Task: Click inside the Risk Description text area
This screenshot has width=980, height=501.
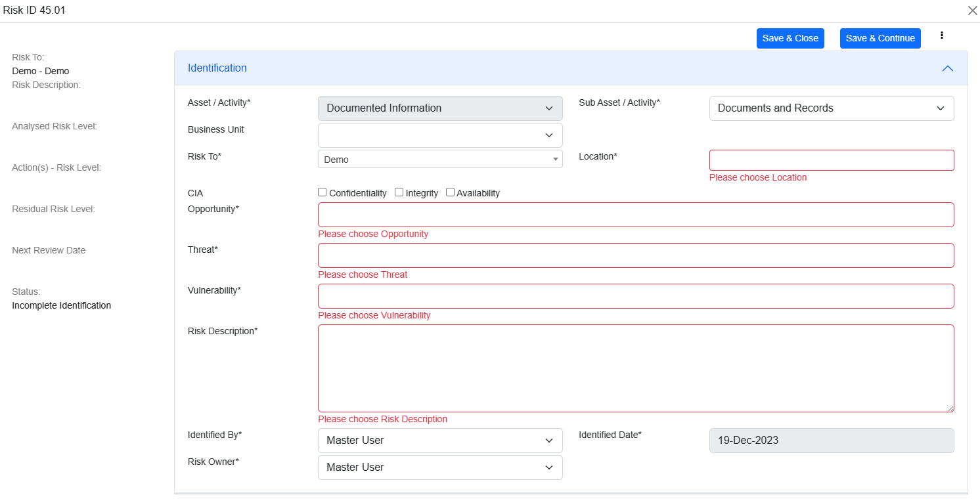Action: (635, 368)
